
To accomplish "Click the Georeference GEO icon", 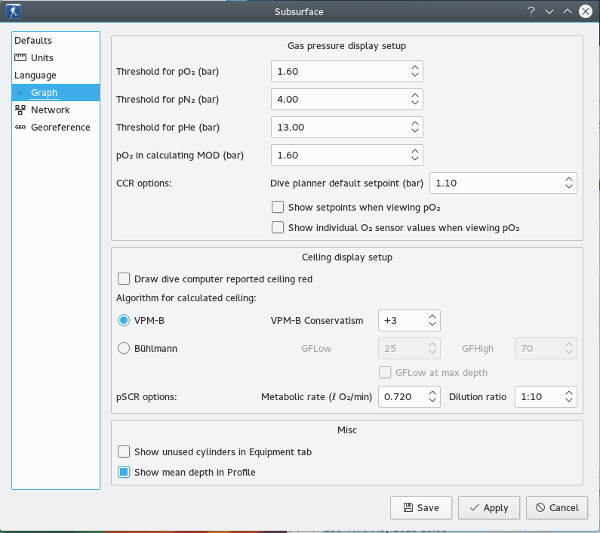I will 20,127.
